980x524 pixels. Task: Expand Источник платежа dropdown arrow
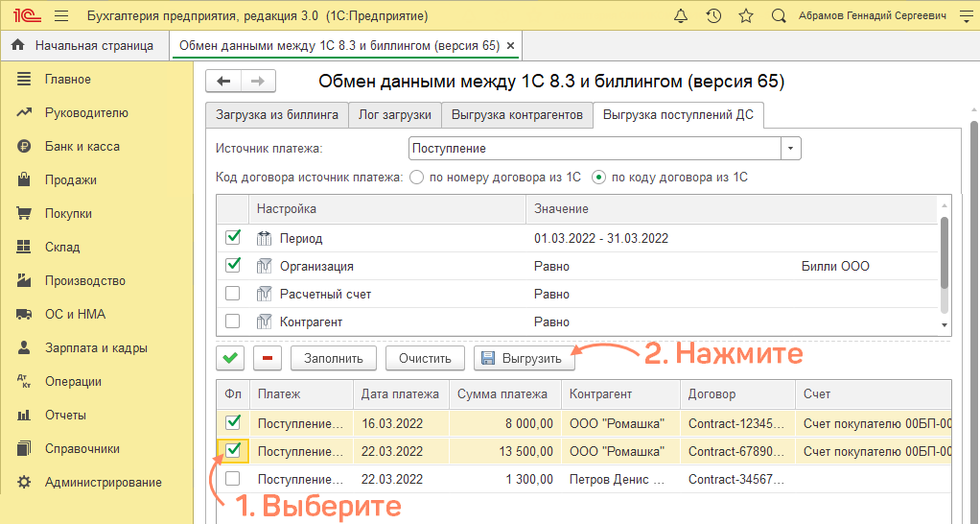click(791, 149)
